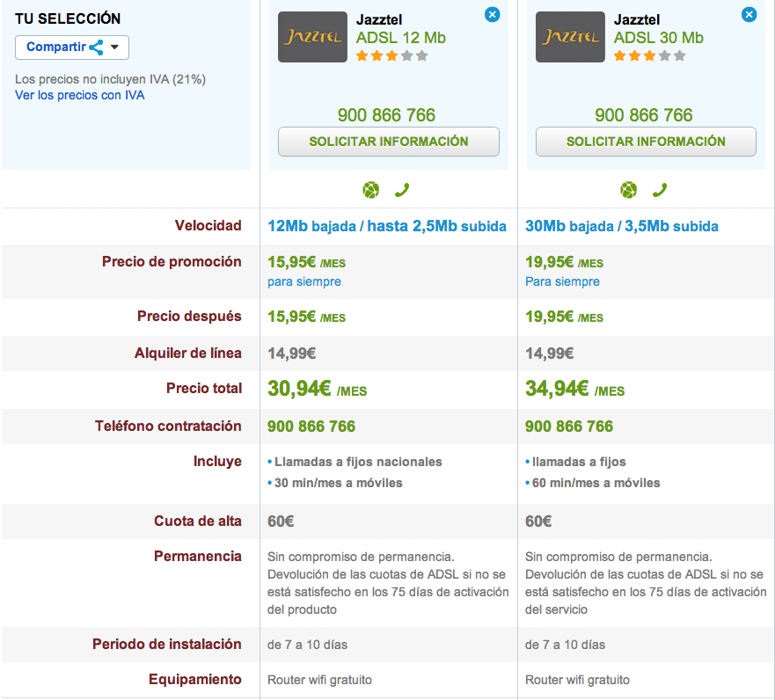Screen dimensions: 775x700
Task: Click permanence text ending 'del producto'
Action: click(x=388, y=583)
